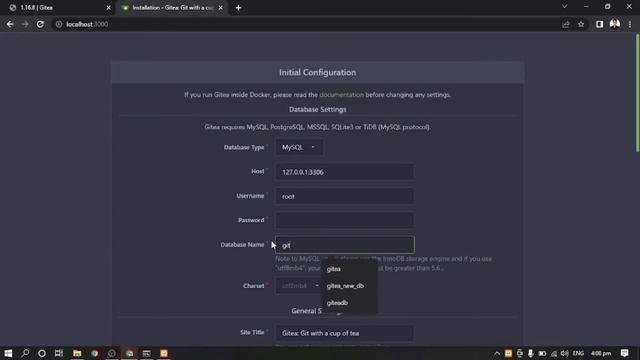Click the page vertical scrollbar
Viewport: 640px width, 360px height.
click(637, 94)
